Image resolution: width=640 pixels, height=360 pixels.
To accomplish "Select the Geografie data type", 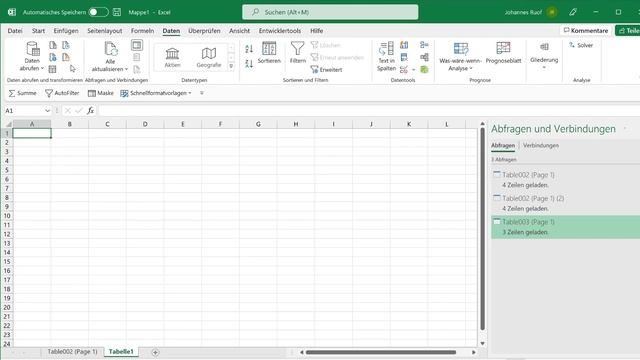I will point(209,57).
